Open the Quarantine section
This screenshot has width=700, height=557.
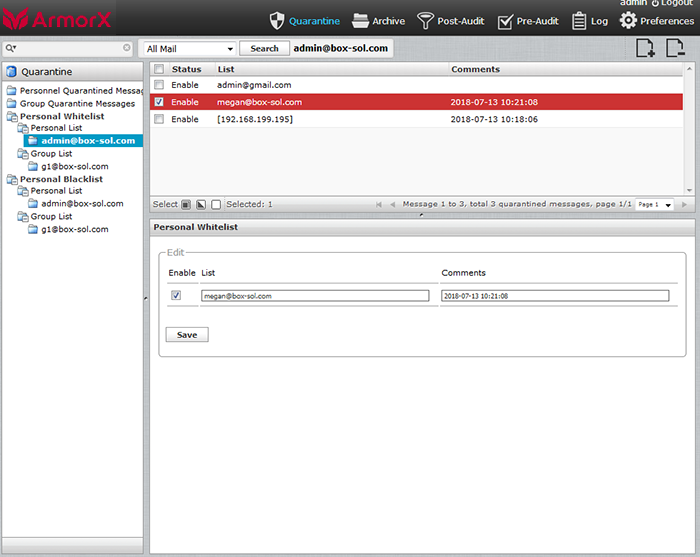coord(305,21)
